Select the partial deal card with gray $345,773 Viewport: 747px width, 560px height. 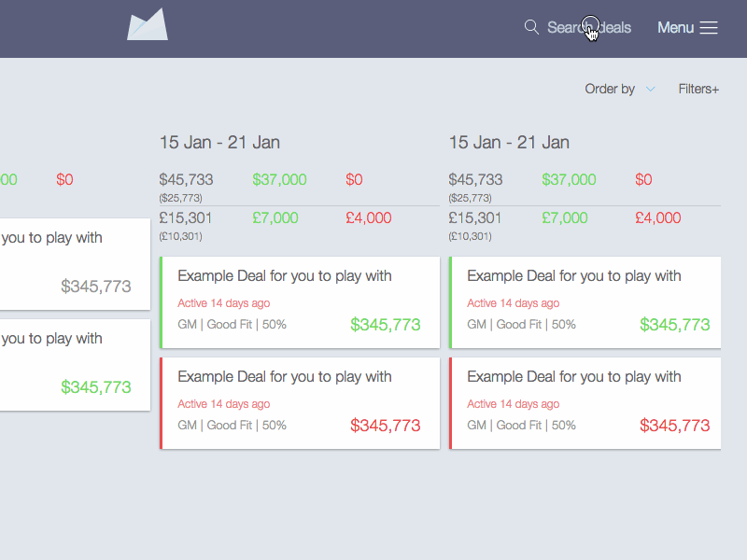(x=75, y=264)
